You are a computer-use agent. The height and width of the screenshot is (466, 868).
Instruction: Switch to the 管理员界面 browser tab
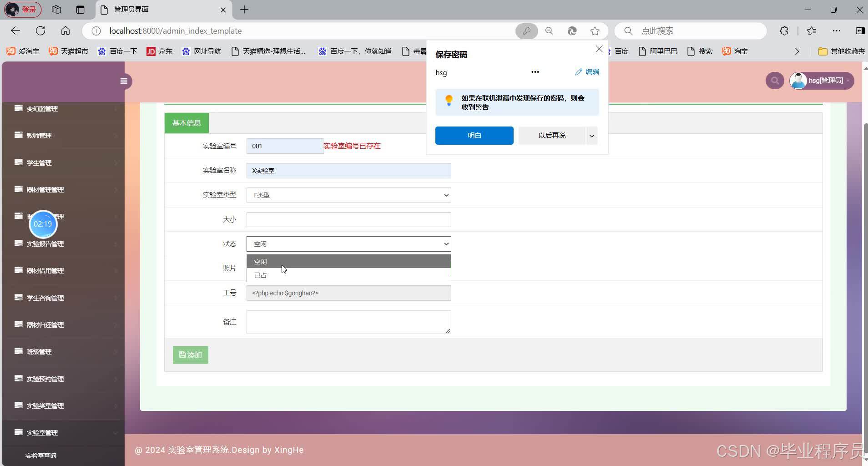(132, 9)
